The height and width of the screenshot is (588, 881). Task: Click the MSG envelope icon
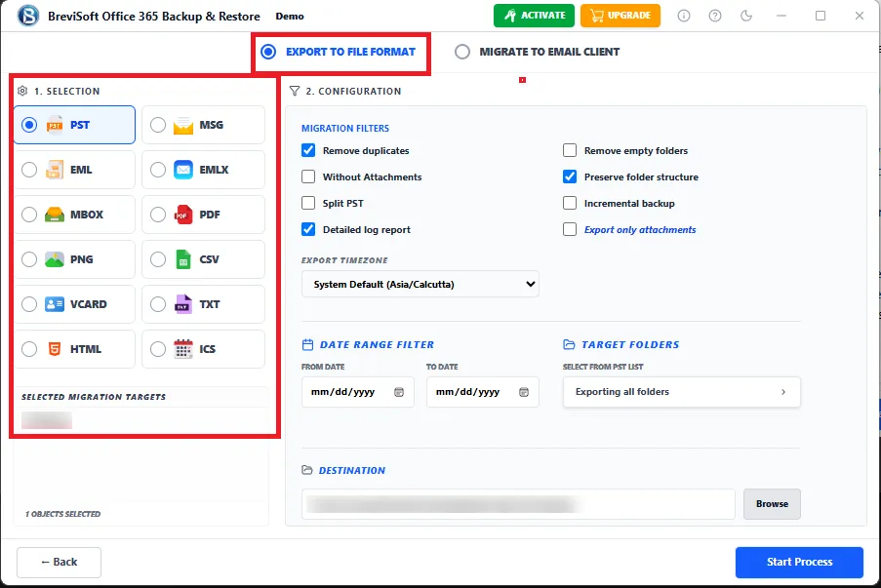[x=183, y=125]
